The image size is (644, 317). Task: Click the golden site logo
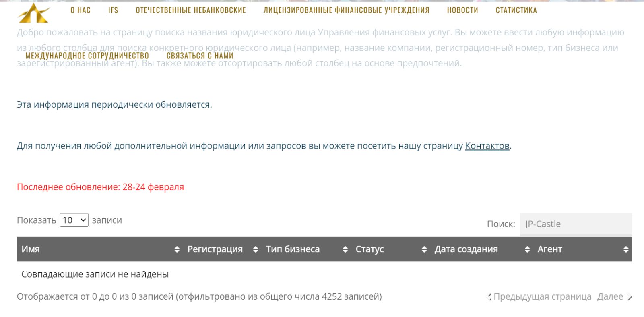pos(34,12)
